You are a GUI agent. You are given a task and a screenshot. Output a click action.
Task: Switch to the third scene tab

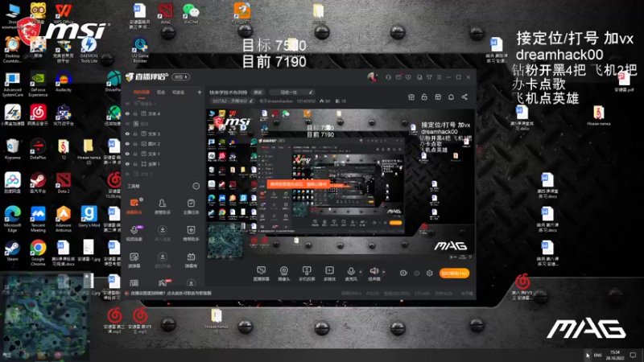[178, 93]
